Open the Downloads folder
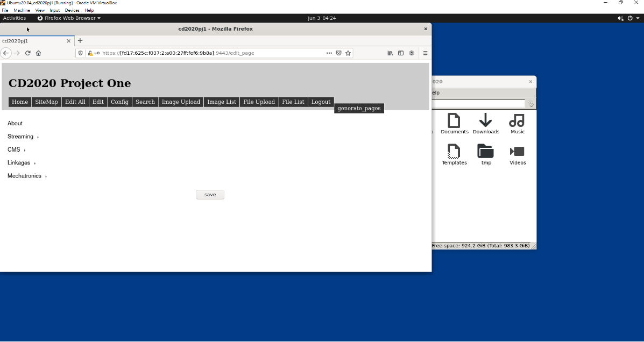The image size is (644, 342). click(x=486, y=124)
